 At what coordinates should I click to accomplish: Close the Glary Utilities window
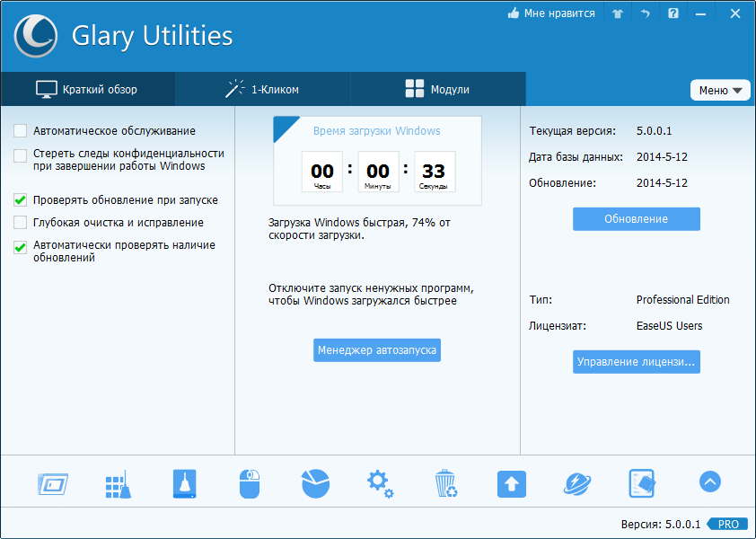coord(734,13)
